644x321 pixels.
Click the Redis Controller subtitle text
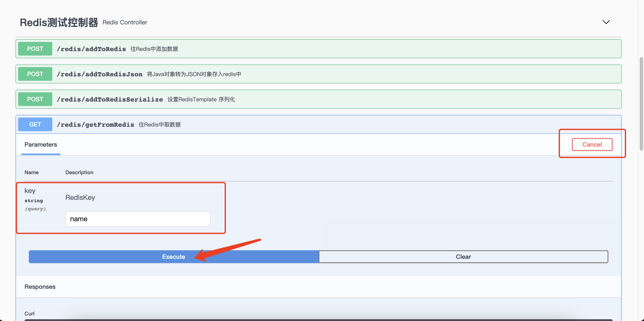pos(125,22)
